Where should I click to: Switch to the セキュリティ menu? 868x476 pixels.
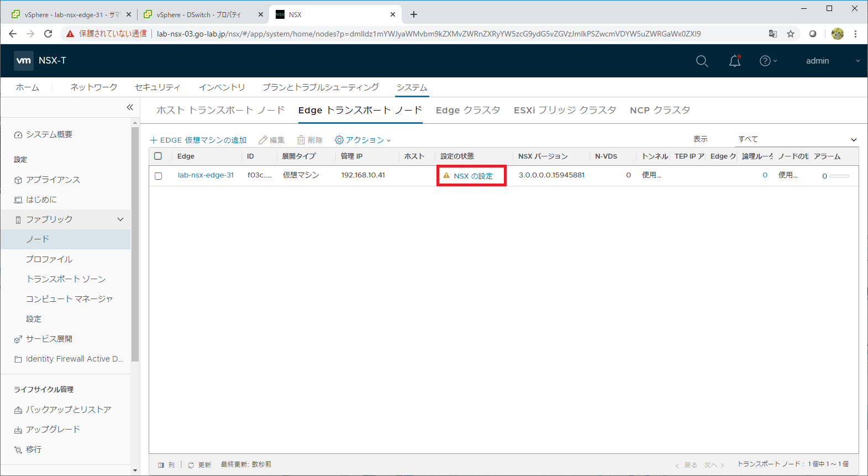coord(157,87)
